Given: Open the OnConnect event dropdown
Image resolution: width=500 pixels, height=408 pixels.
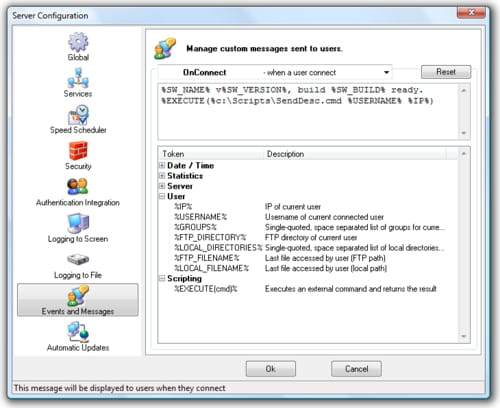Looking at the screenshot, I should 275,72.
